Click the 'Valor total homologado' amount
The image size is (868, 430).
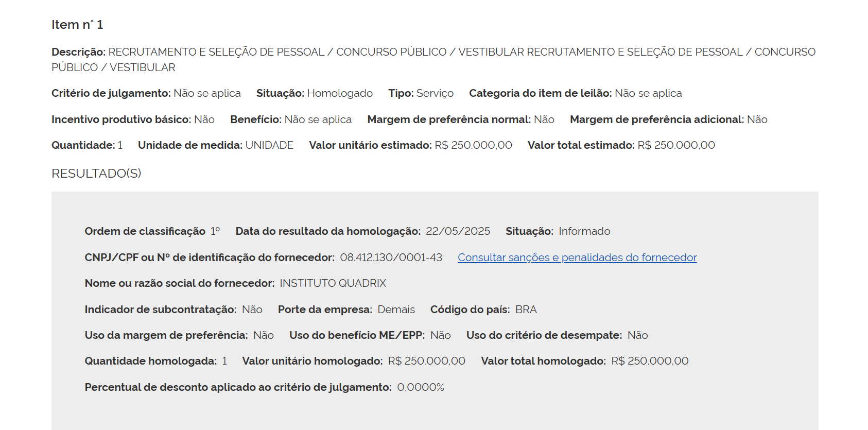650,361
